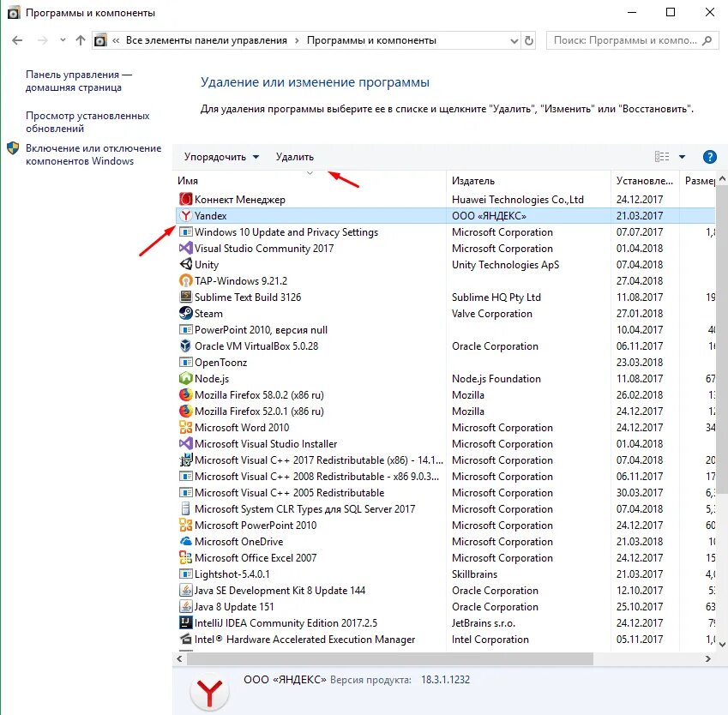This screenshot has width=728, height=715.
Task: Select Windows 10 Update and Privacy Settings
Action: (x=446, y=231)
